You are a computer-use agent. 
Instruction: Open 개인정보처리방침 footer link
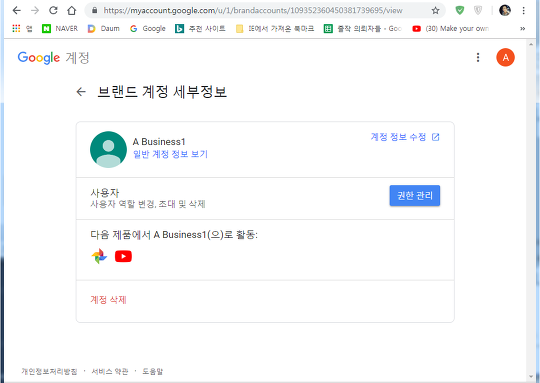click(49, 371)
